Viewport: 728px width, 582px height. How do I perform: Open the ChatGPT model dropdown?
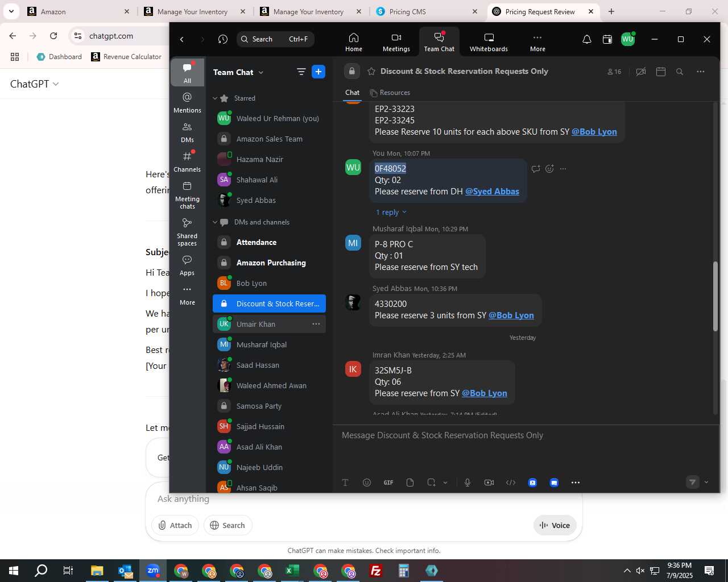[x=35, y=84]
